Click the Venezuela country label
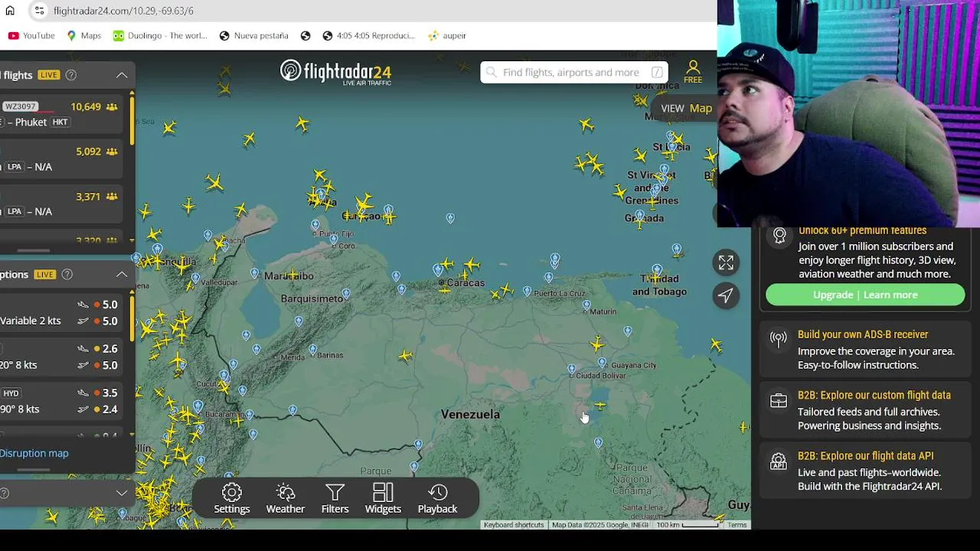 tap(470, 414)
